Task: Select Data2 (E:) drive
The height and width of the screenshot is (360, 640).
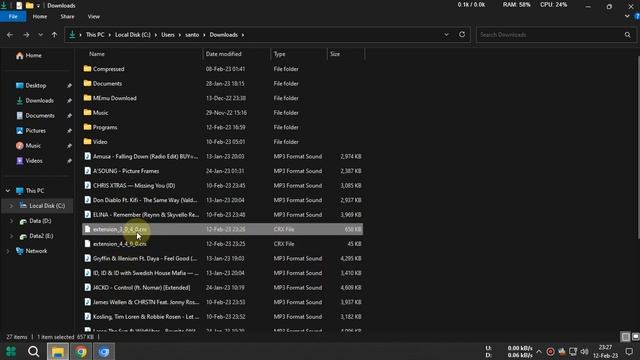Action: tap(41, 236)
